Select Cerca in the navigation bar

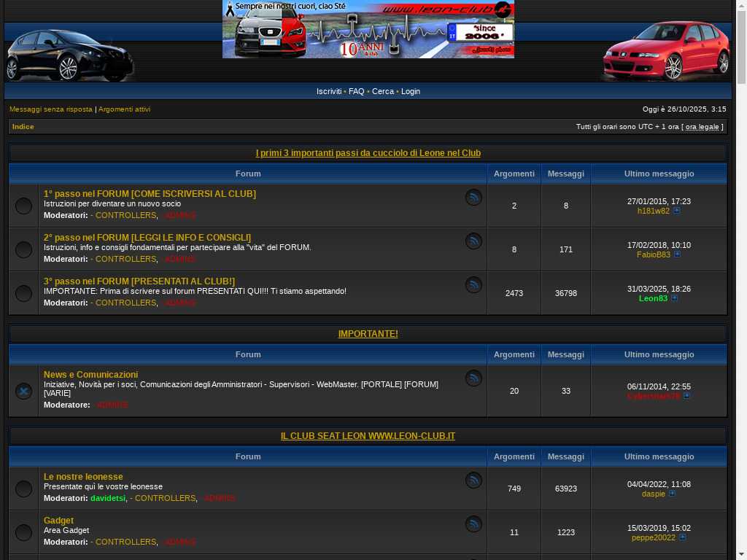tap(382, 91)
